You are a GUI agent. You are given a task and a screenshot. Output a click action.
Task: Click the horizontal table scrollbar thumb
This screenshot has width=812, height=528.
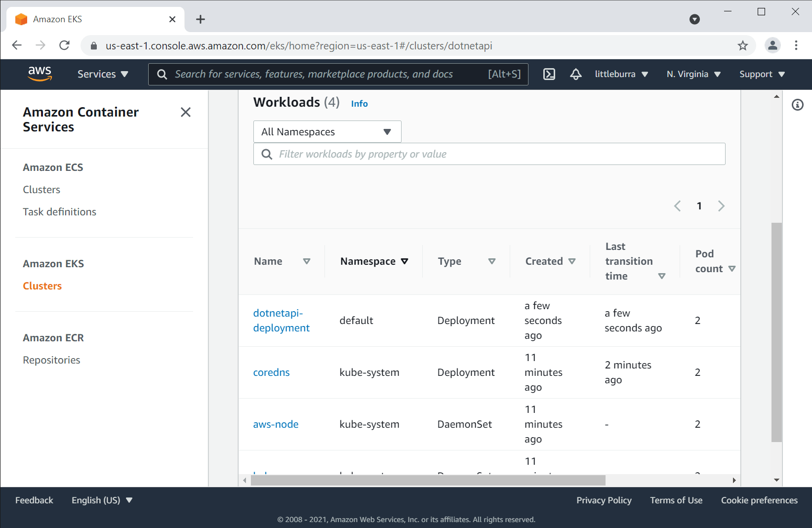(x=428, y=480)
